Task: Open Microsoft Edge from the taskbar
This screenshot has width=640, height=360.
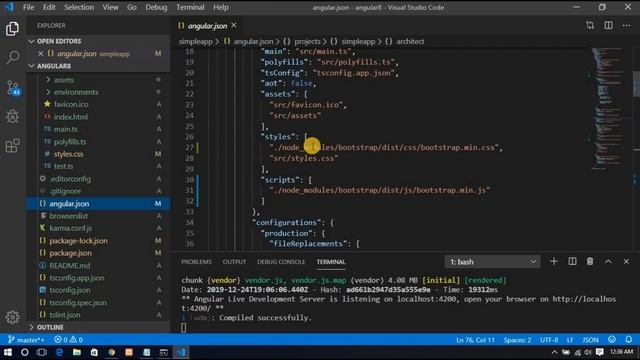Action: [59, 352]
